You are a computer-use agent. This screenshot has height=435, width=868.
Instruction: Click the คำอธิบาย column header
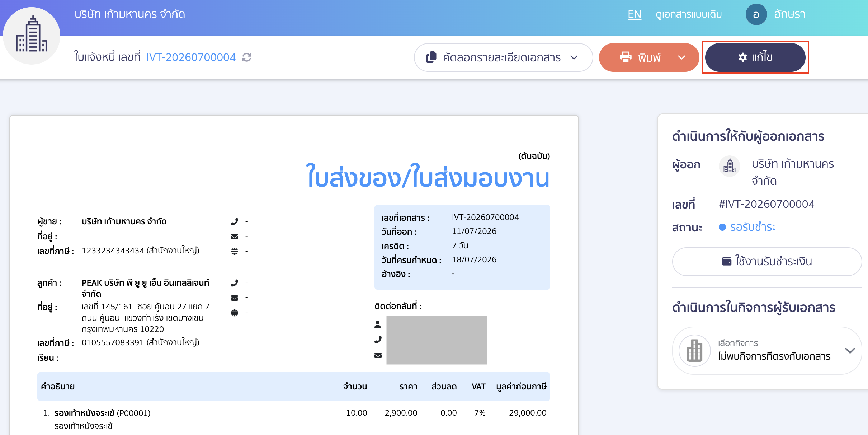click(x=57, y=387)
